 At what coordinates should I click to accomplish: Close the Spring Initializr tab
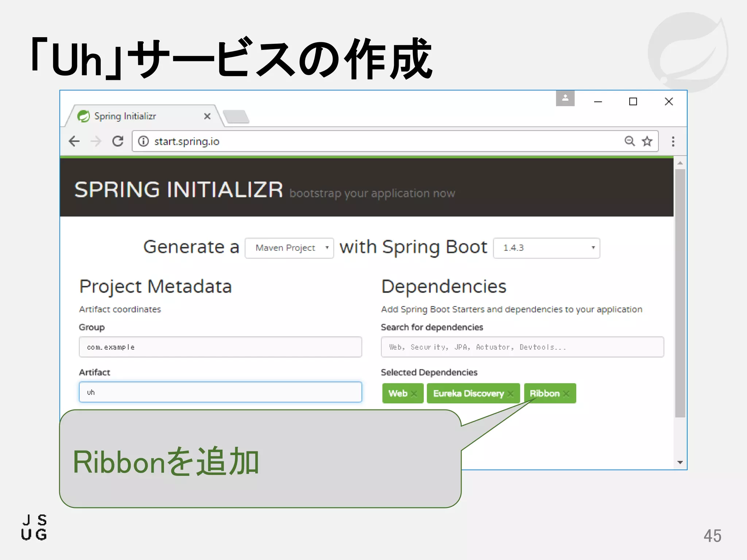[x=207, y=116]
